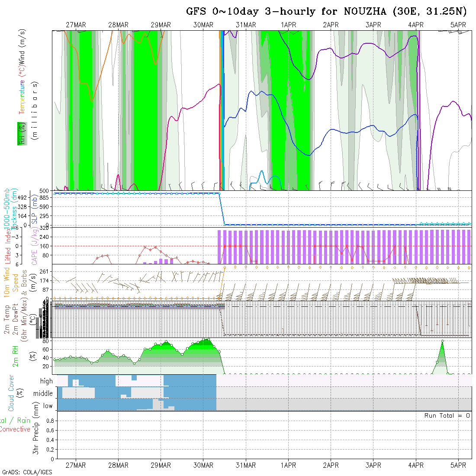Select the 1APR date on the bottom axis
This screenshot has height=476, width=476.
pyautogui.click(x=288, y=465)
